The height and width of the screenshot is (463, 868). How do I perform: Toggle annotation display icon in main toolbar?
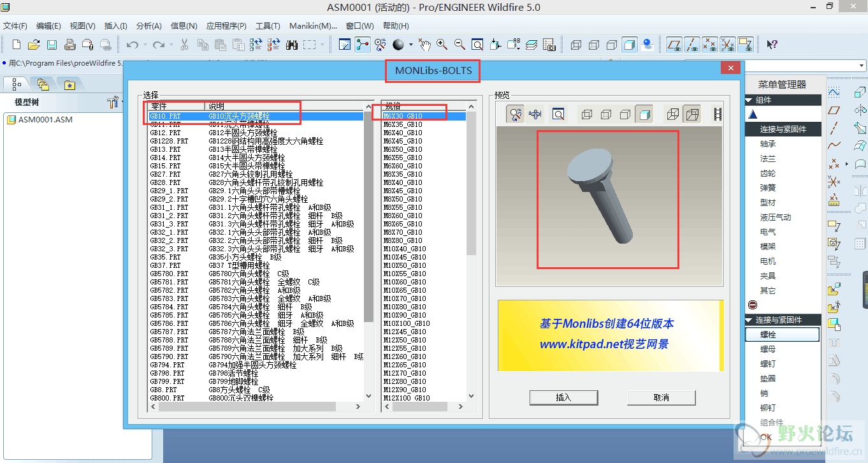745,45
